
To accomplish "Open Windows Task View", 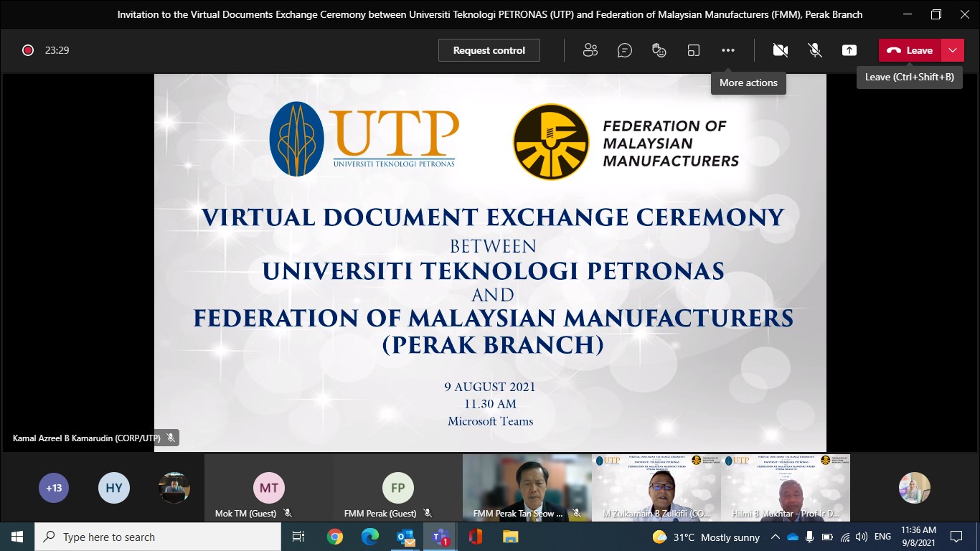I will [299, 537].
